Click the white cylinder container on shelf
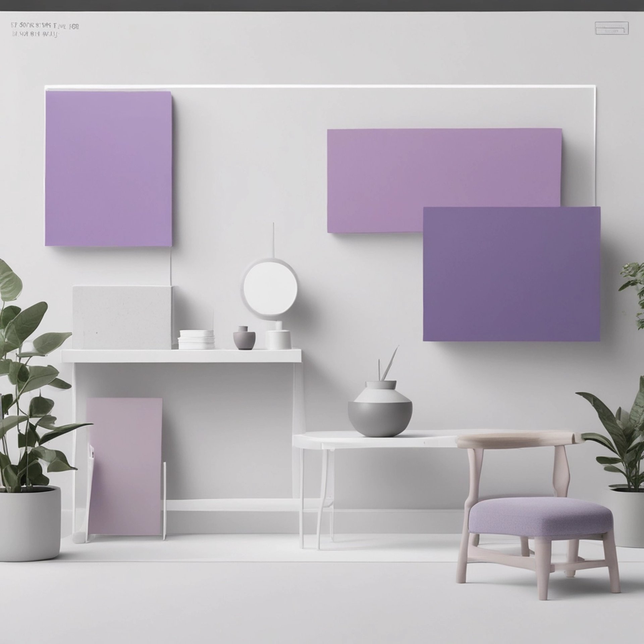 point(278,338)
